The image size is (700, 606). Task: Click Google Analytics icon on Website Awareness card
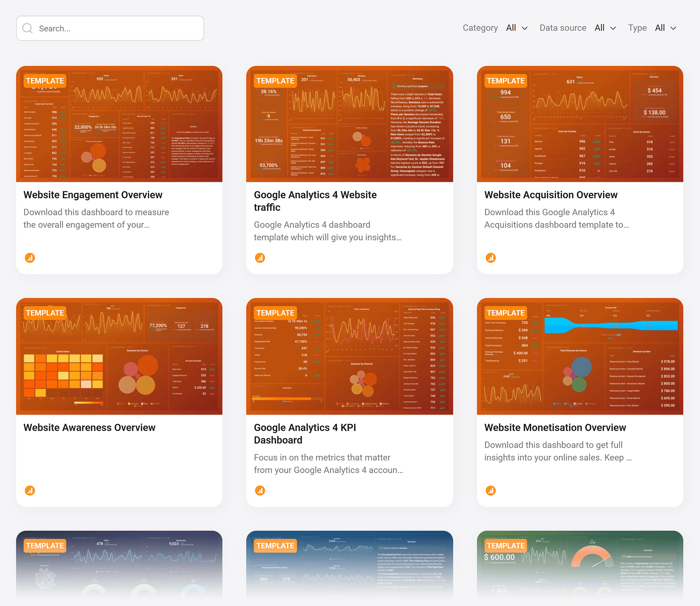pos(30,491)
